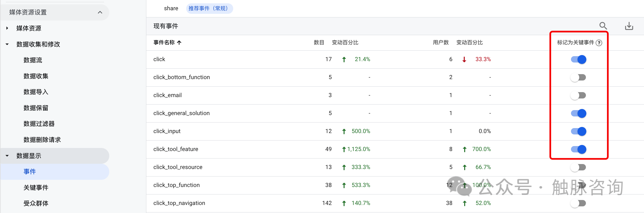Expand the 媒体资源 tree arrow

pyautogui.click(x=7, y=28)
